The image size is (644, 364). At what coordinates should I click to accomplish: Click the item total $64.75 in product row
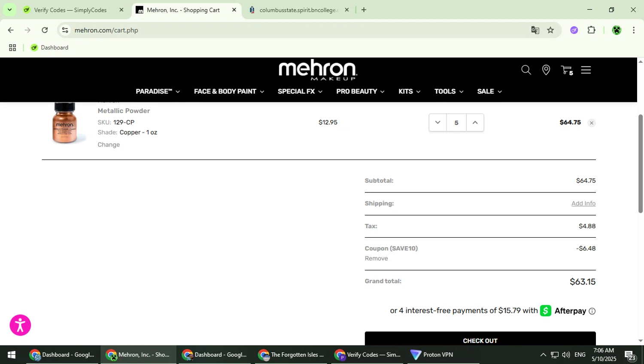click(570, 122)
